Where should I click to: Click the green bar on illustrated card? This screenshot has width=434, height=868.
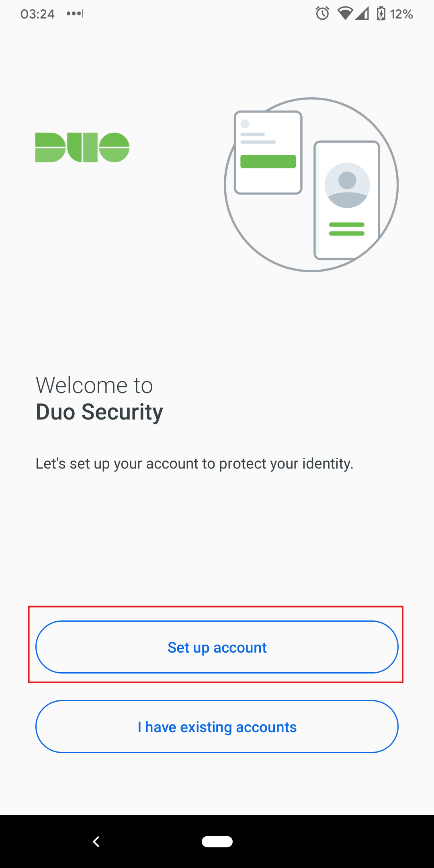[x=268, y=161]
